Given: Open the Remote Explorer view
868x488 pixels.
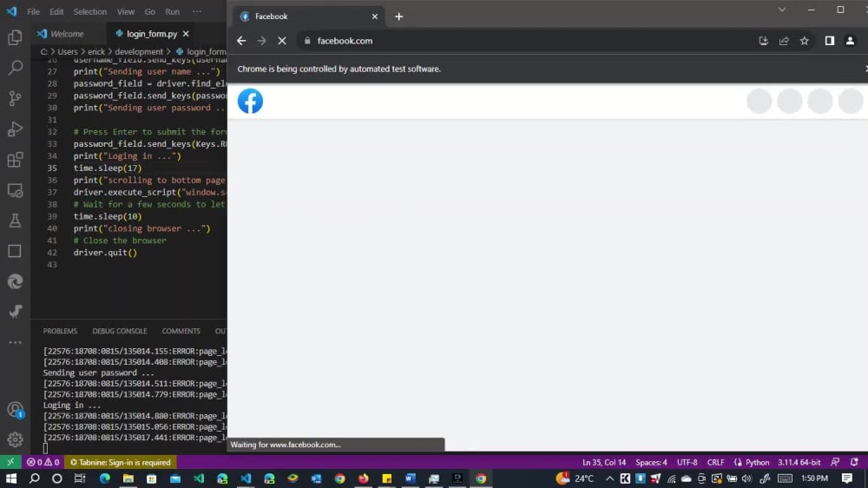Looking at the screenshot, I should point(15,190).
